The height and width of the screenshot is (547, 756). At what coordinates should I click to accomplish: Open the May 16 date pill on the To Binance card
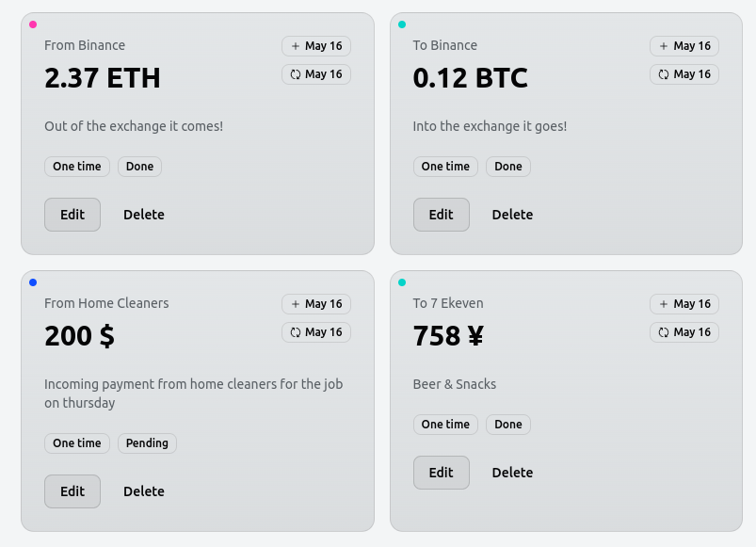[x=684, y=46]
